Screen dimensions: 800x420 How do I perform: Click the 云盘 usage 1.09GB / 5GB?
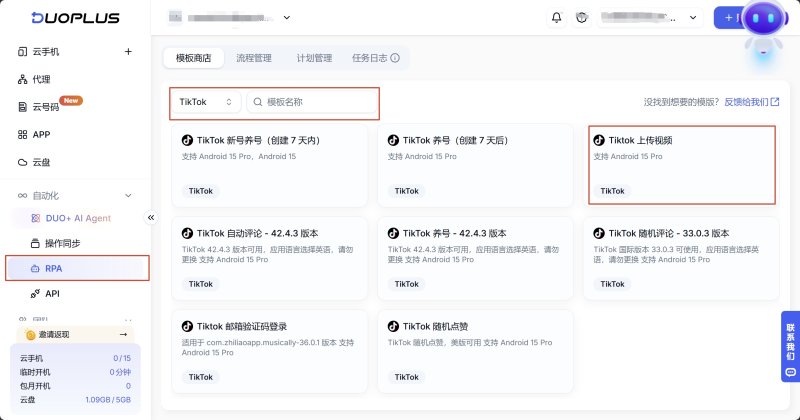point(108,400)
